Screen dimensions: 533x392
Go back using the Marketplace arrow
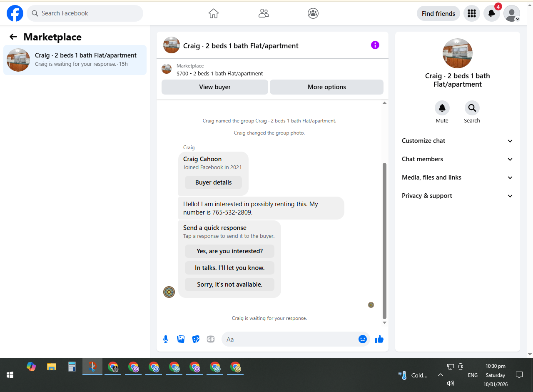(x=13, y=37)
